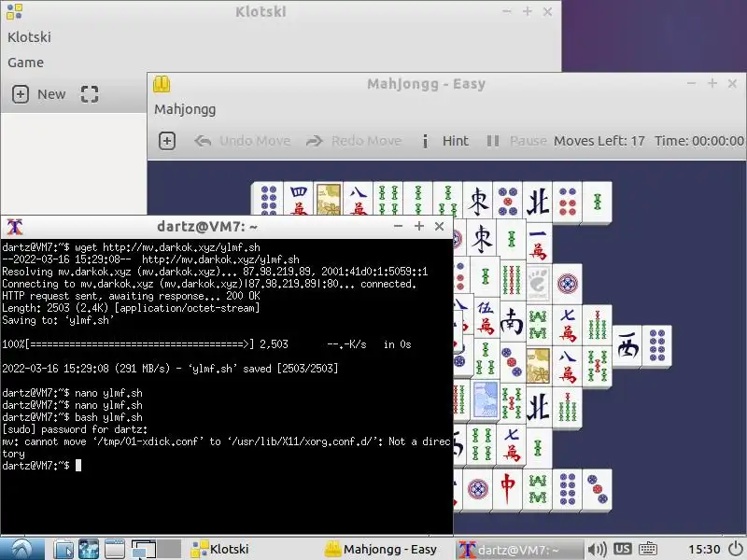Open the volume control in the tray
The width and height of the screenshot is (747, 560).
[x=597, y=549]
